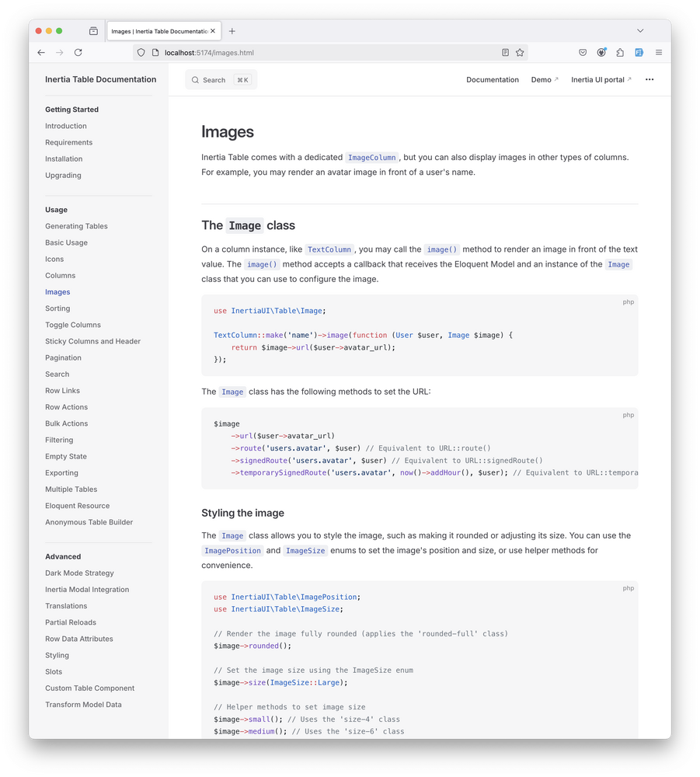700x777 pixels.
Task: Click the localhost URL address bar
Action: (311, 53)
